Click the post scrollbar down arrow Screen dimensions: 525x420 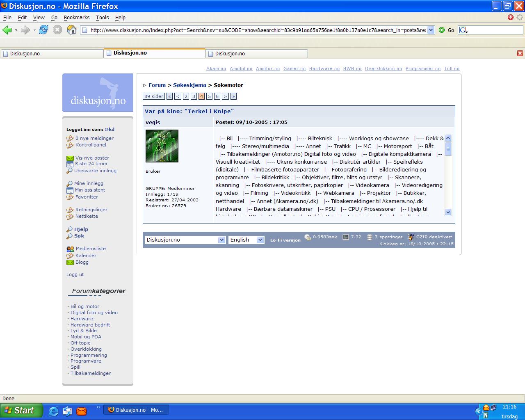[448, 212]
